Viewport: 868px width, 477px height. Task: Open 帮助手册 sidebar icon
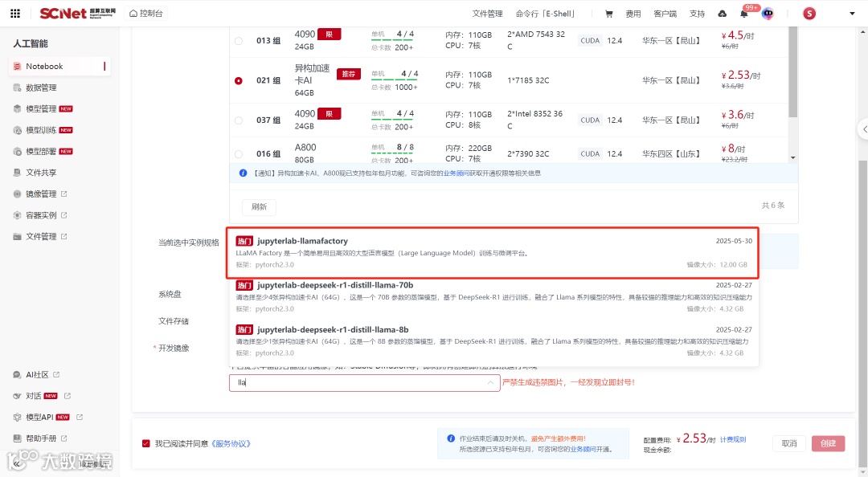[x=17, y=438]
